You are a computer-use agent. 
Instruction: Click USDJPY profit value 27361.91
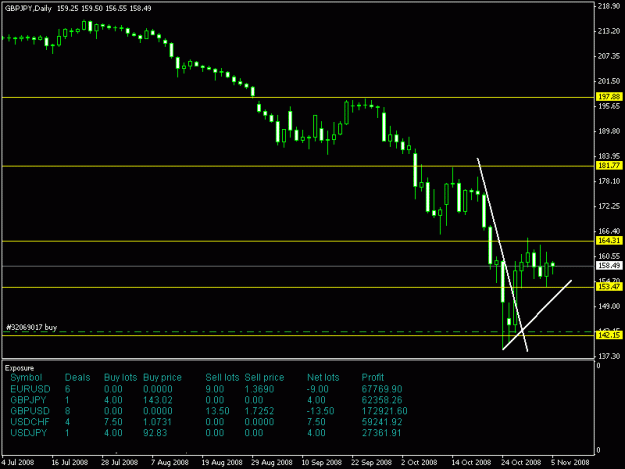click(x=381, y=433)
